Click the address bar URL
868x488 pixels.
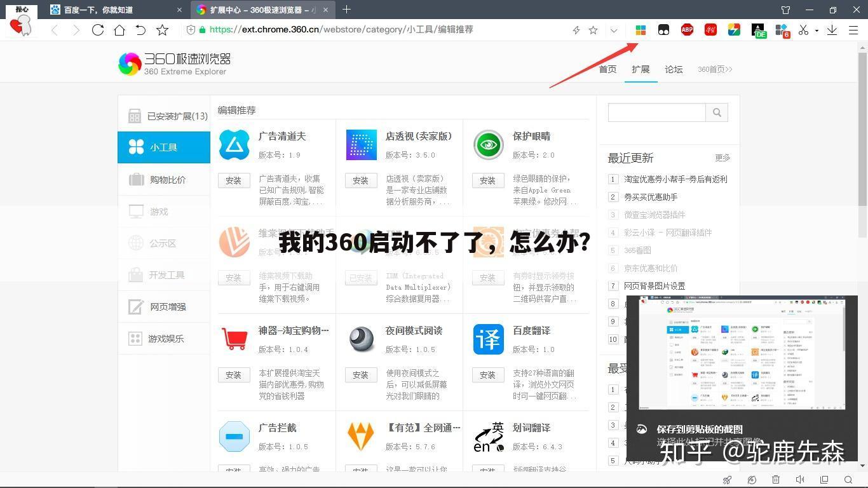click(x=341, y=30)
